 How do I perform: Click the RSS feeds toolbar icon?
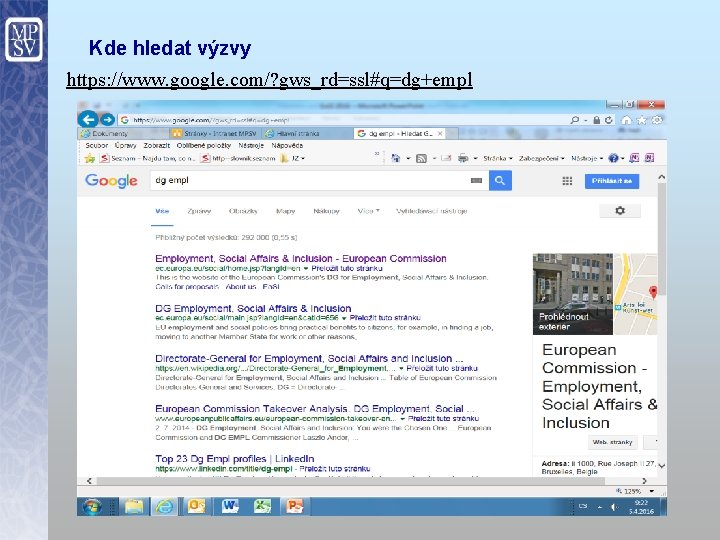421,158
